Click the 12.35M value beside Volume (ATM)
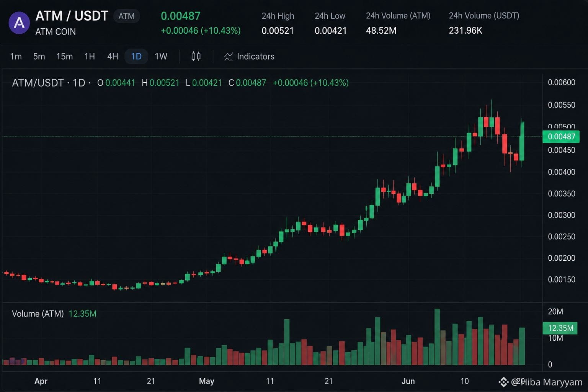Viewport: 588px width, 392px height. click(82, 314)
